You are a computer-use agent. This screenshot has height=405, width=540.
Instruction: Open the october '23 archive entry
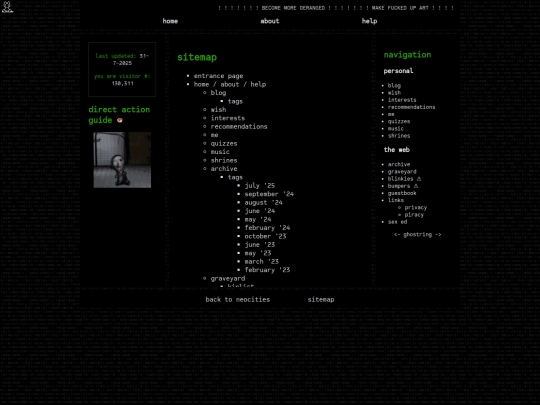pyautogui.click(x=265, y=236)
